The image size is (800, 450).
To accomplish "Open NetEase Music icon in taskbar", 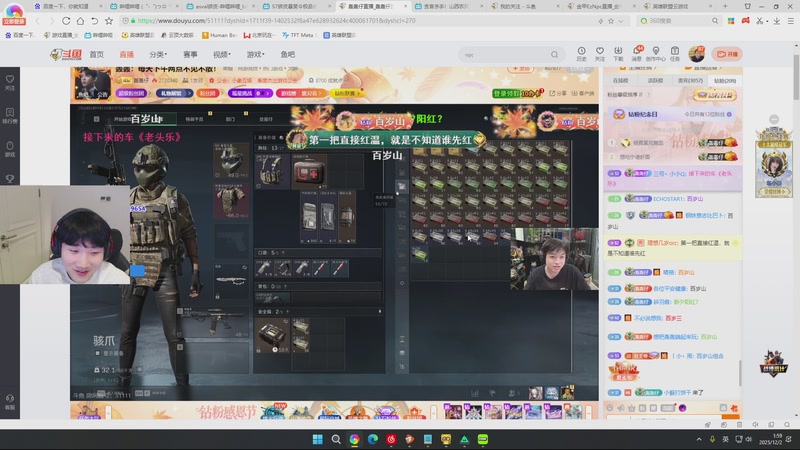I will [391, 439].
